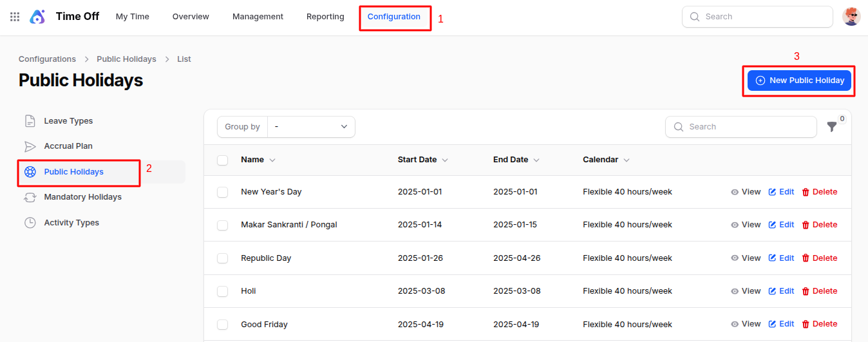Open the Group by dropdown

click(x=311, y=127)
